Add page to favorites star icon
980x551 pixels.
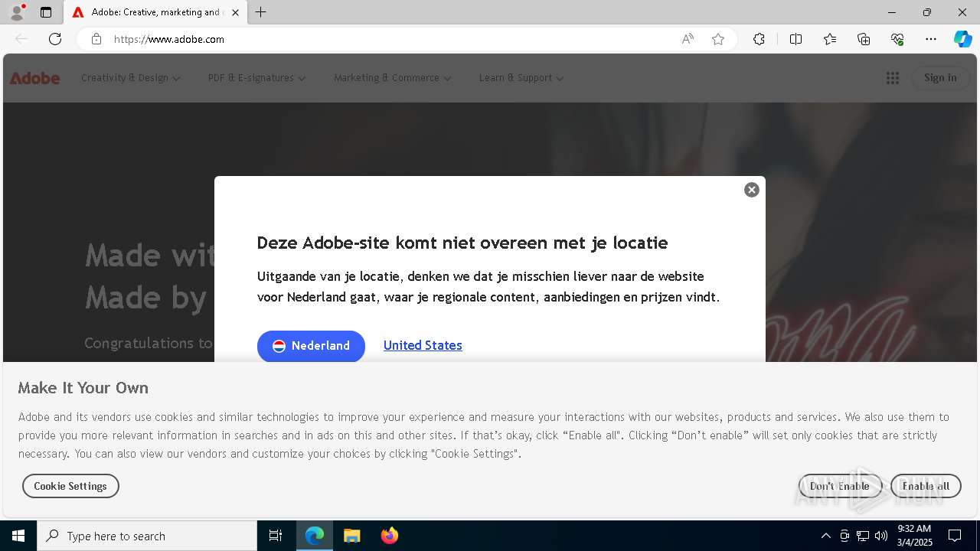click(718, 39)
